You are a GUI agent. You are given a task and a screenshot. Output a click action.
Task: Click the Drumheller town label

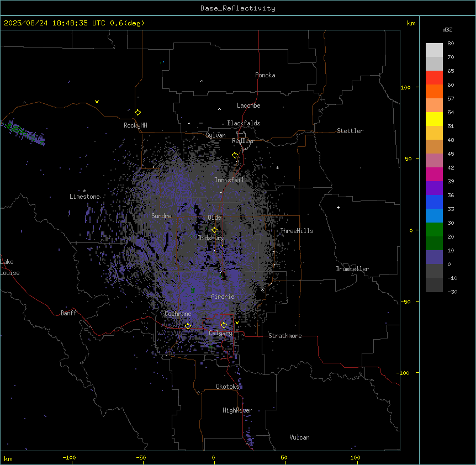(352, 269)
